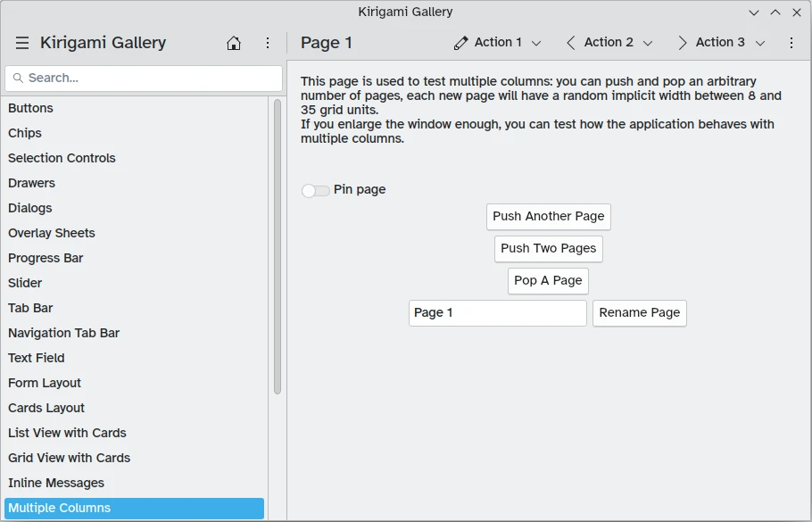Open Inline Messages entry

(134, 483)
